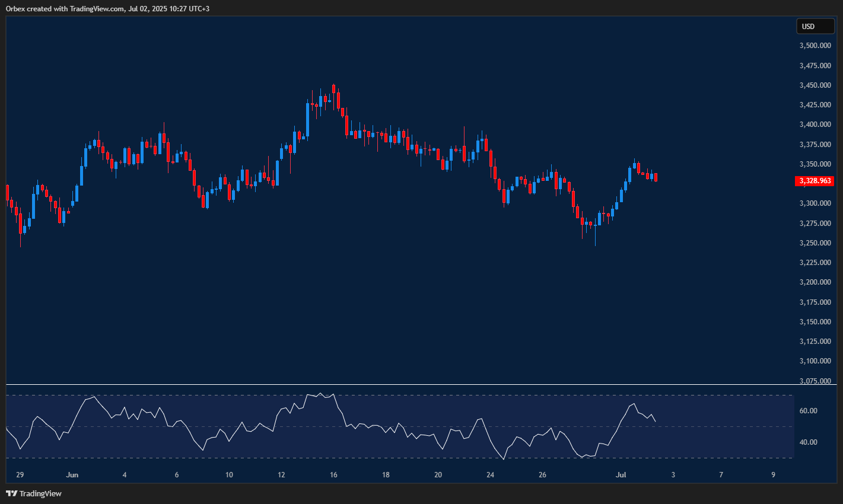Click the 3,125.000 price axis label
The height and width of the screenshot is (504, 843).
pyautogui.click(x=815, y=342)
